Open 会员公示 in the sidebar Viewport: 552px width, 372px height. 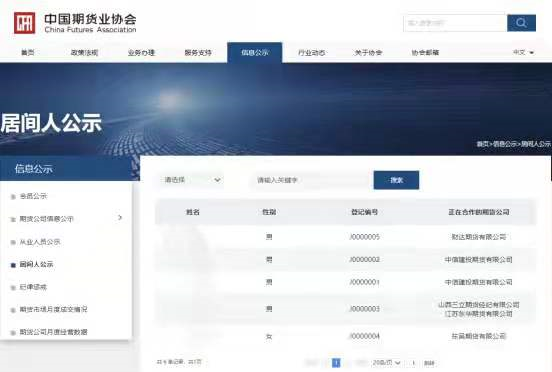33,196
